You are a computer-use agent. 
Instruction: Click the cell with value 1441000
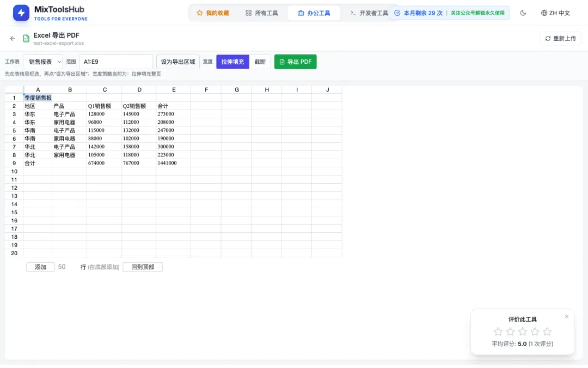(x=174, y=163)
